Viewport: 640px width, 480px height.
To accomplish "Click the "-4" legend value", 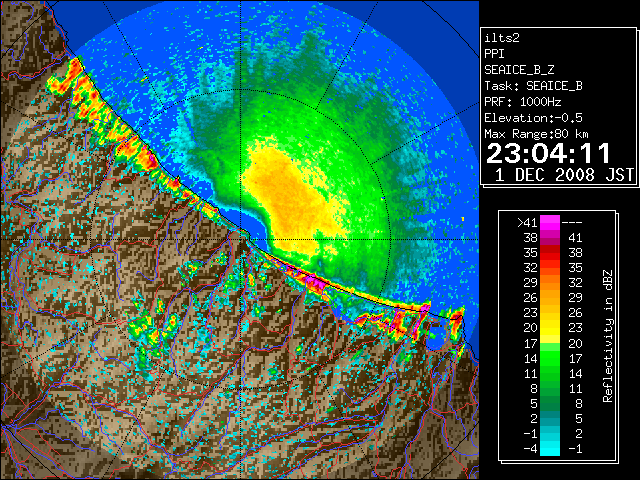I will click(x=530, y=449).
